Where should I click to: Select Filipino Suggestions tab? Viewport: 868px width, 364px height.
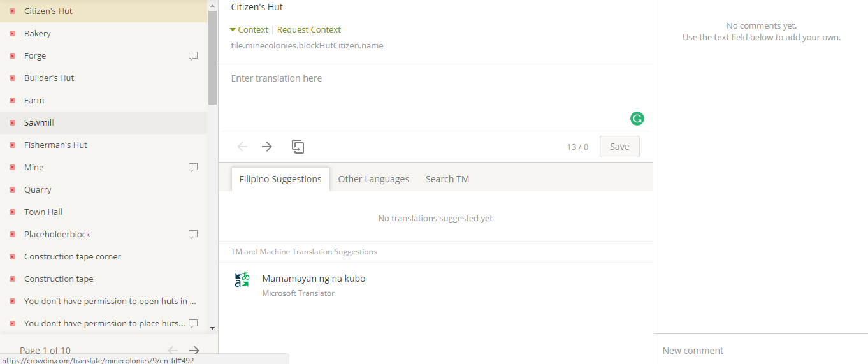[280, 179]
